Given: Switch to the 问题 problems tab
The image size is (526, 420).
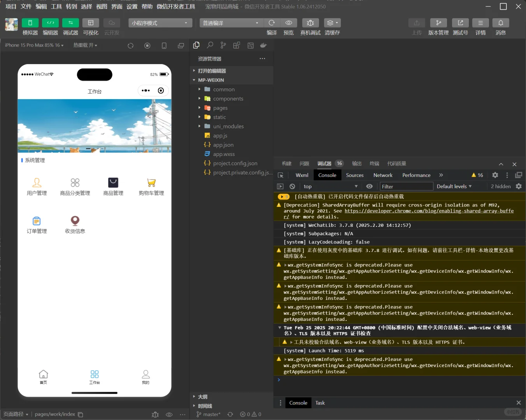Looking at the screenshot, I should (304, 164).
